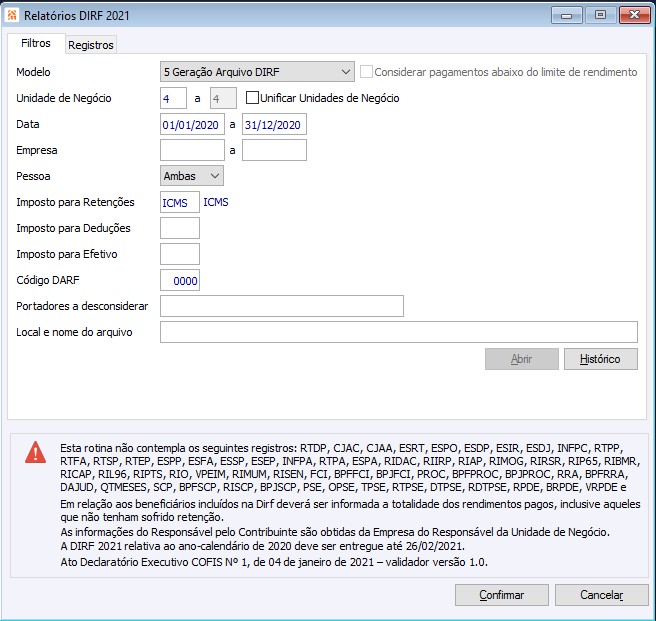656x621 pixels.
Task: Click the Modelo label
Action: (x=33, y=72)
